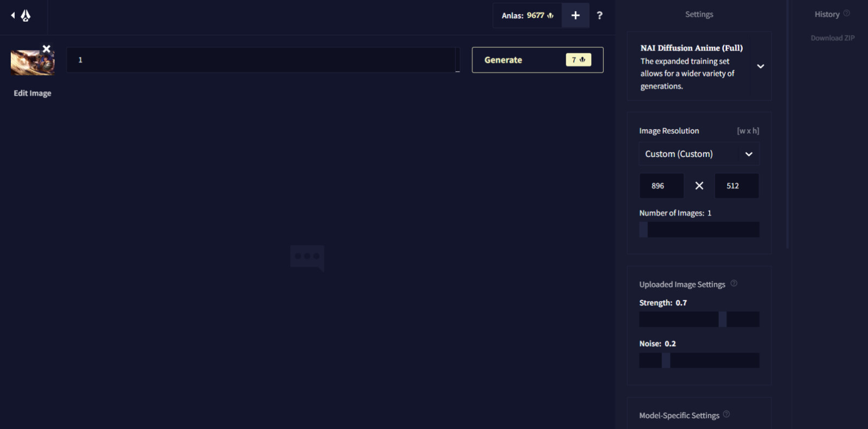The image size is (868, 429).
Task: Click the plus icon to add Anlas
Action: 576,16
